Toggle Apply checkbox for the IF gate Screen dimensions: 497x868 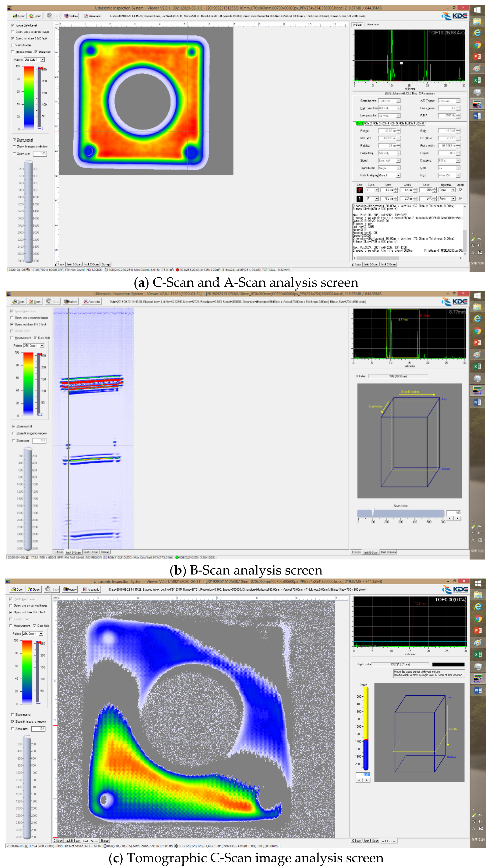tap(460, 190)
